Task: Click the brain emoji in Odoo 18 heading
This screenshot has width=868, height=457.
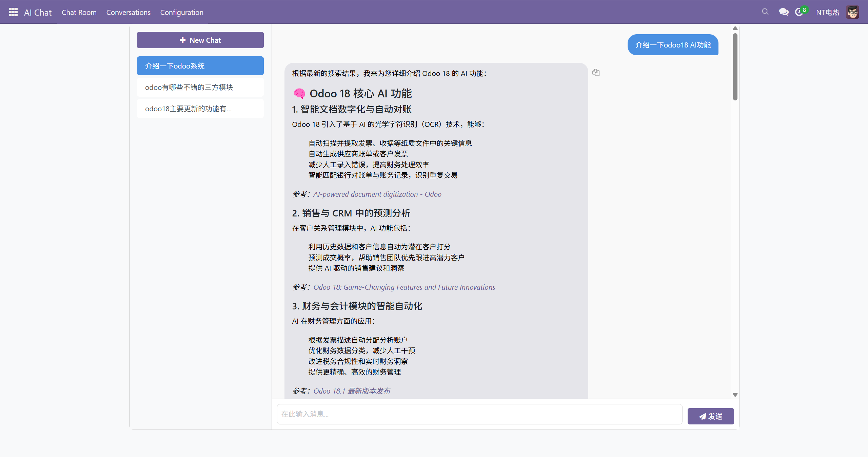Action: tap(299, 94)
